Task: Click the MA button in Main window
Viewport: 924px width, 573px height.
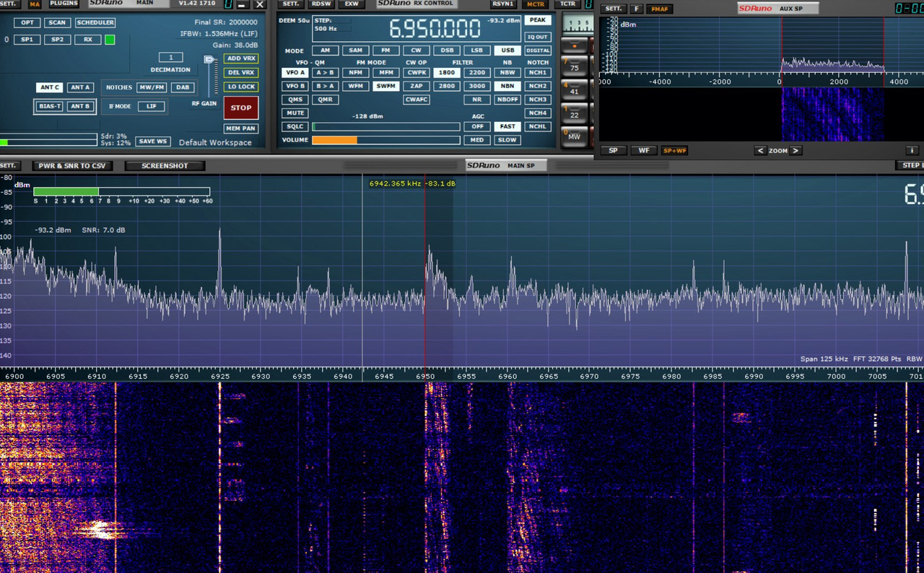Action: click(x=35, y=4)
